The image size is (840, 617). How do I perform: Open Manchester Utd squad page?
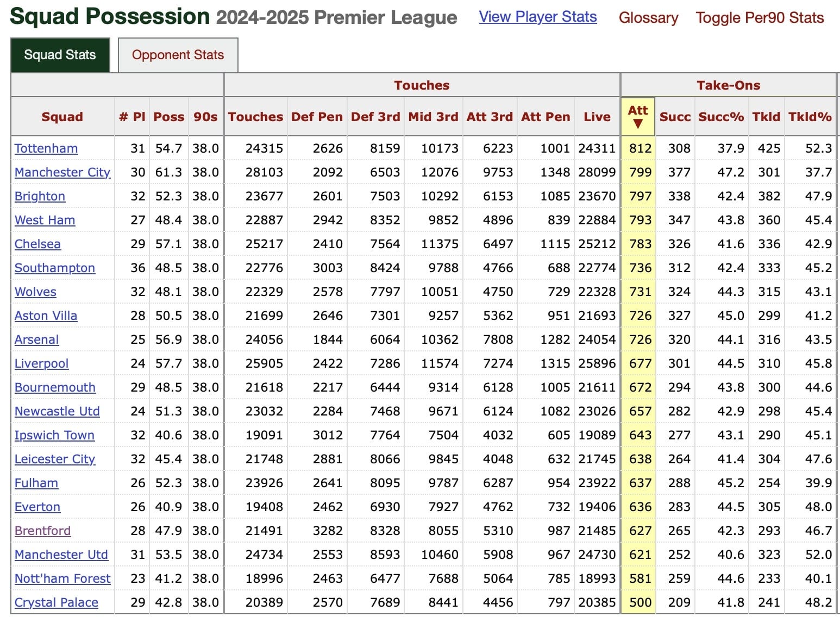[61, 555]
